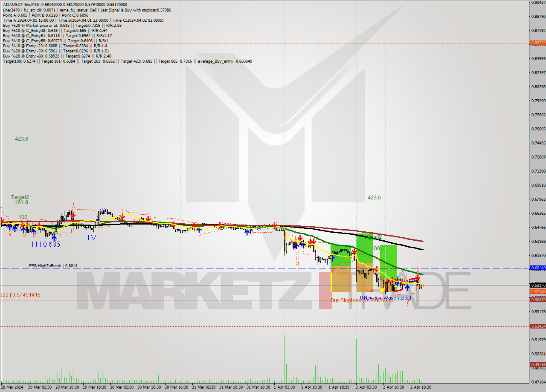
Task: Click the I I I 0.635 wave label
Action: click(x=46, y=245)
